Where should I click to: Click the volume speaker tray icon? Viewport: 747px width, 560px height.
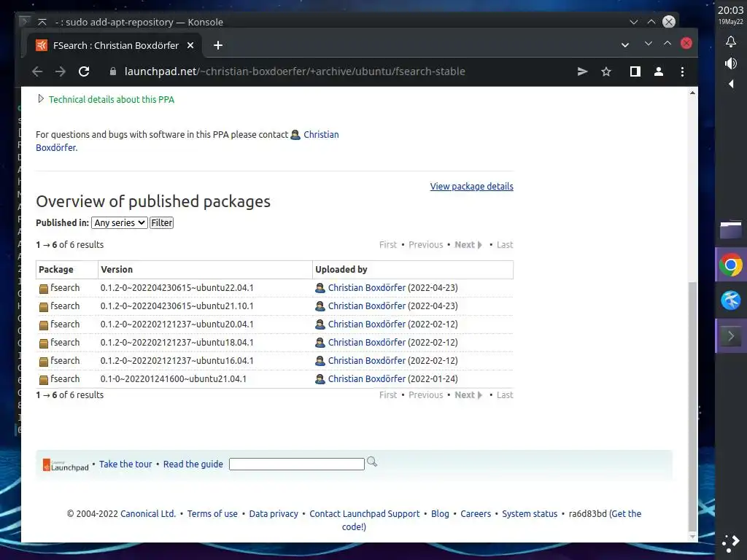pyautogui.click(x=731, y=63)
